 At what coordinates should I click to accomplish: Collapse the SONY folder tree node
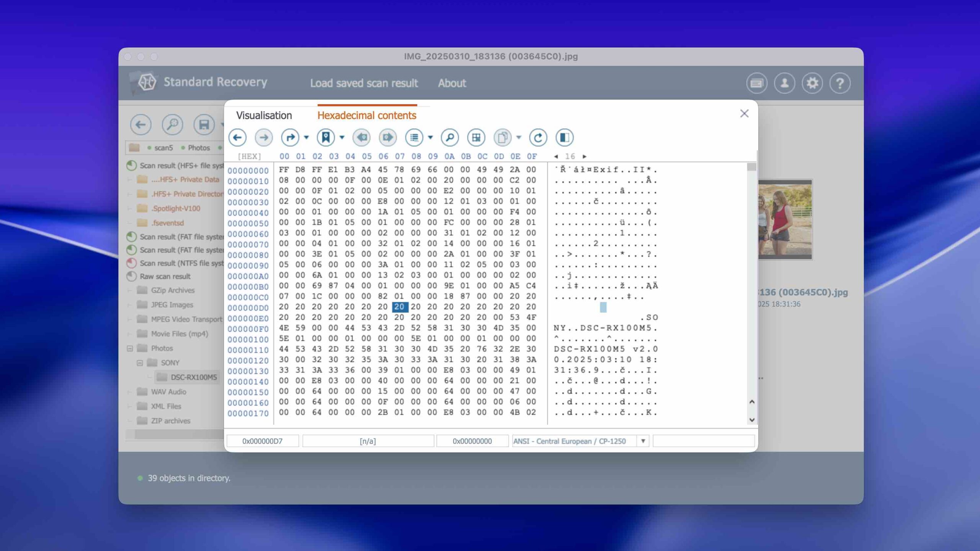coord(140,363)
